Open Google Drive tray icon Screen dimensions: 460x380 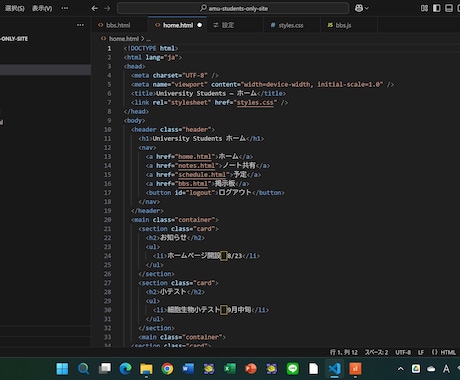coord(416,369)
